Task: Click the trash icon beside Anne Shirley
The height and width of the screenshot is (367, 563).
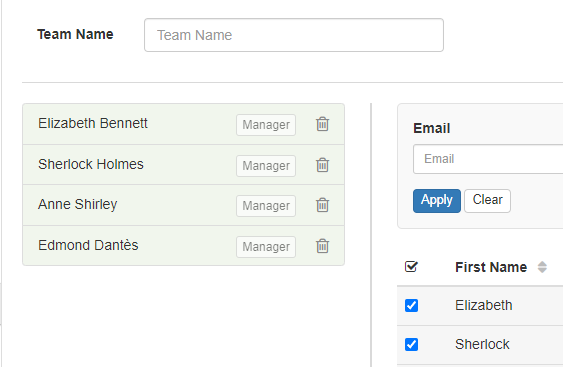Action: (322, 205)
